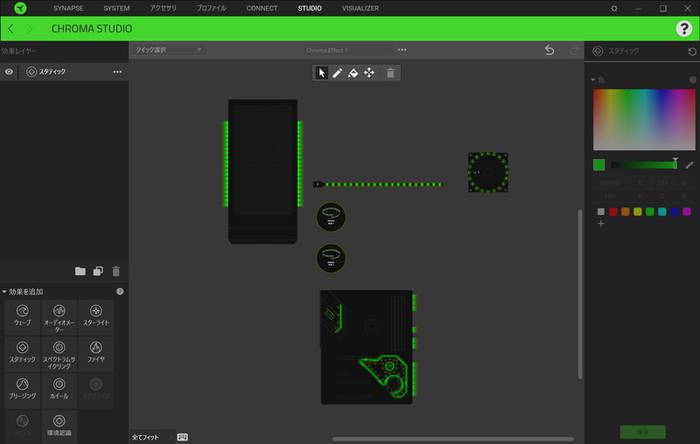Add the ブリージング (Breathing) effect
Screen dimensions: 700x444
pyautogui.click(x=22, y=389)
